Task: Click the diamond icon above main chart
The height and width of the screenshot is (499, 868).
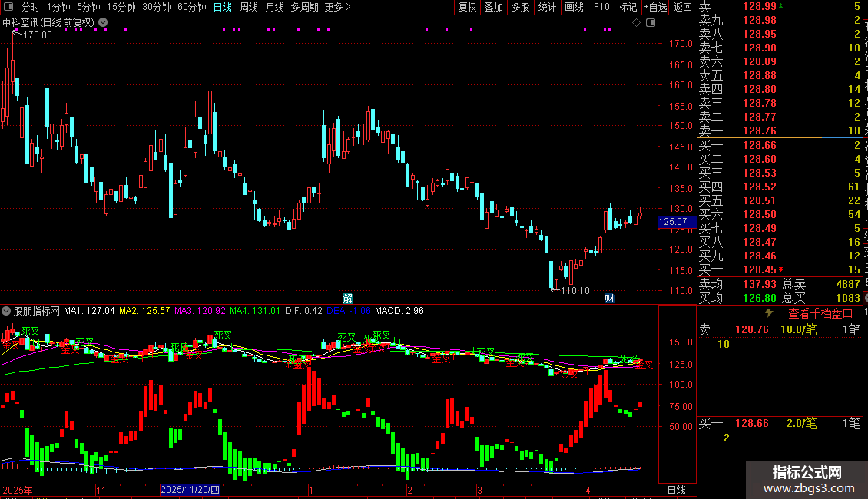Action: click(x=636, y=23)
